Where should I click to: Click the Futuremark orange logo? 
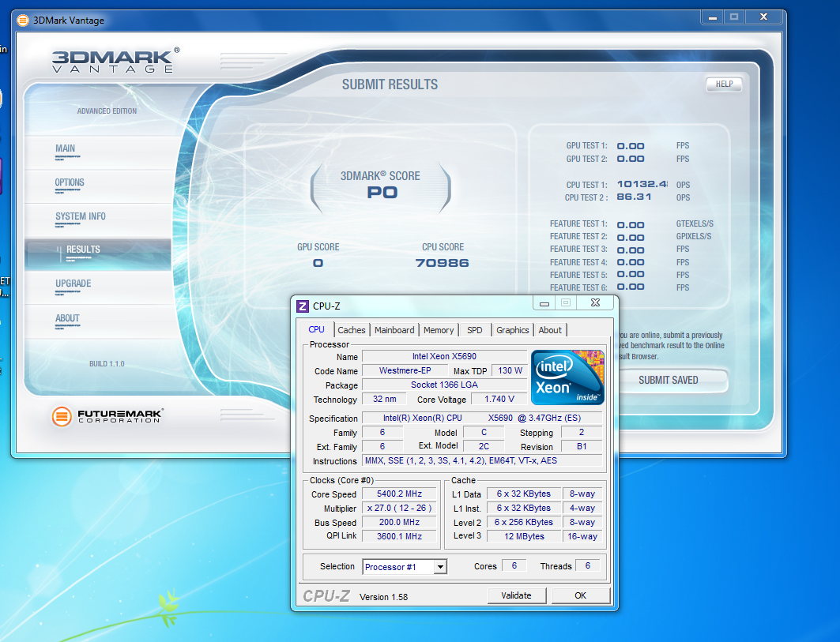pyautogui.click(x=62, y=416)
